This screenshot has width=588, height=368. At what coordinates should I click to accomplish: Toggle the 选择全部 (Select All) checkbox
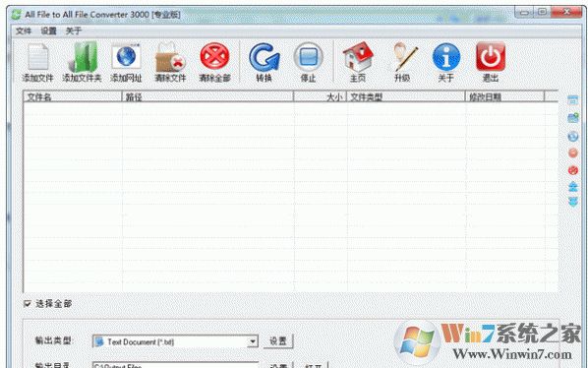tap(28, 303)
